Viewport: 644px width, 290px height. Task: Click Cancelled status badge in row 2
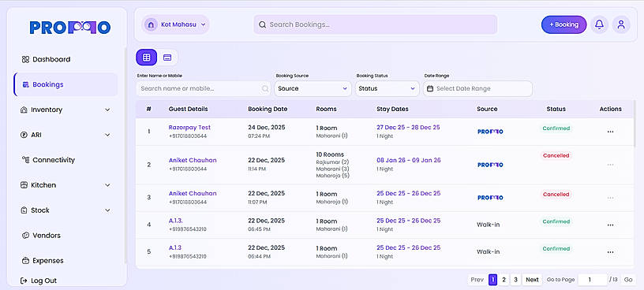[556, 156]
